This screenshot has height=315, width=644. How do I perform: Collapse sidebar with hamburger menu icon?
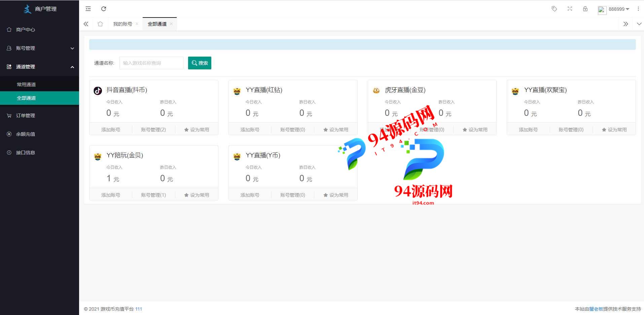[x=88, y=9]
